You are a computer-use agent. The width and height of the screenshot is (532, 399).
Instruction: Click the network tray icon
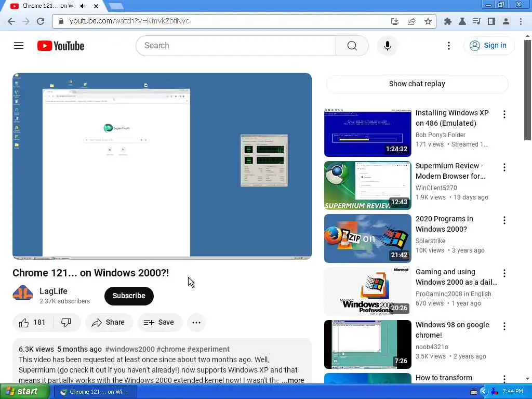click(495, 392)
